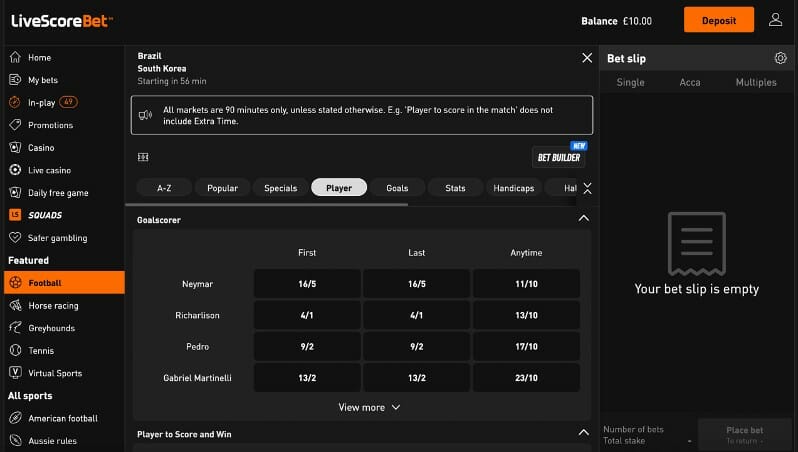Image resolution: width=798 pixels, height=452 pixels.
Task: Open the Bet Builder button
Action: [x=559, y=157]
